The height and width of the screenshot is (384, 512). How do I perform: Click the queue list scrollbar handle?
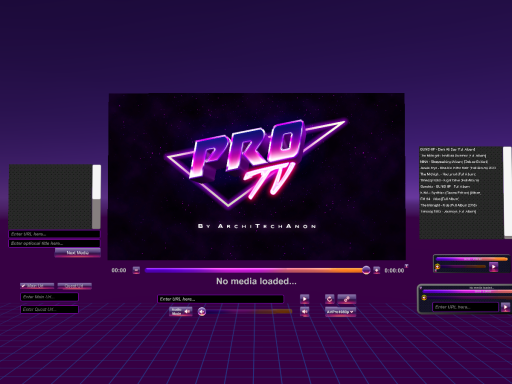click(97, 182)
